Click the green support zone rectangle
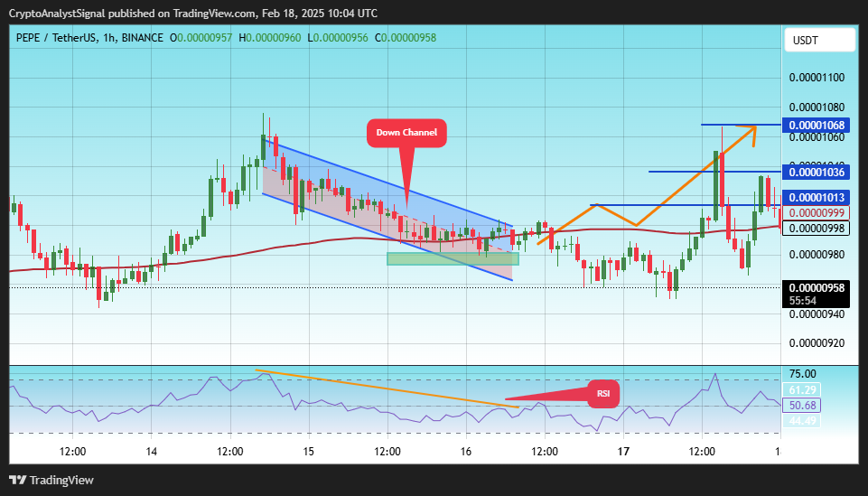Viewport: 868px width, 496px height. pos(453,258)
